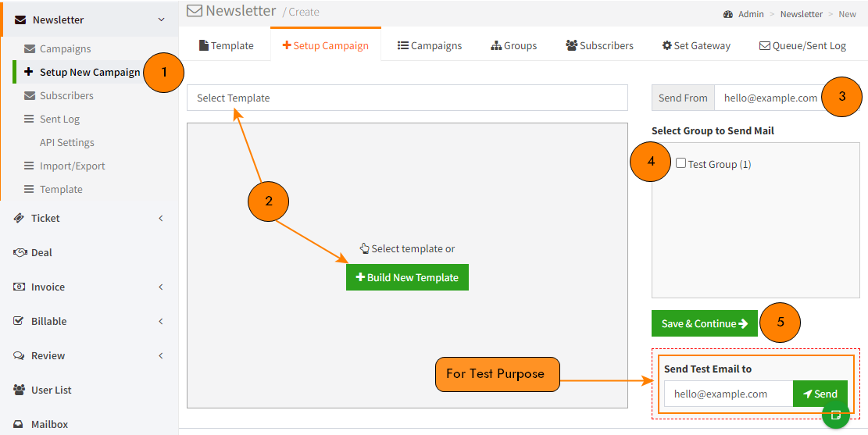Send the test email with Send button
868x435 pixels.
tap(820, 394)
